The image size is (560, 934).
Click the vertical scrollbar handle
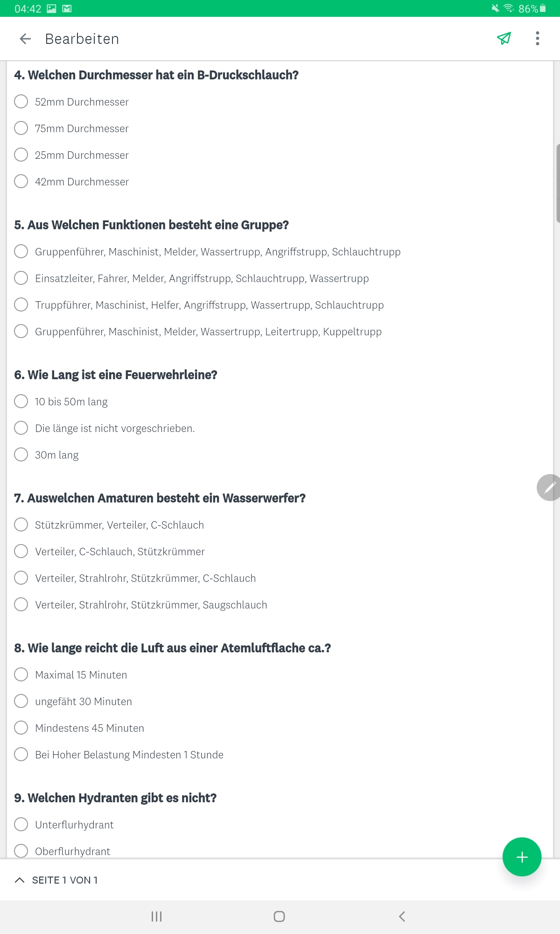pyautogui.click(x=558, y=184)
